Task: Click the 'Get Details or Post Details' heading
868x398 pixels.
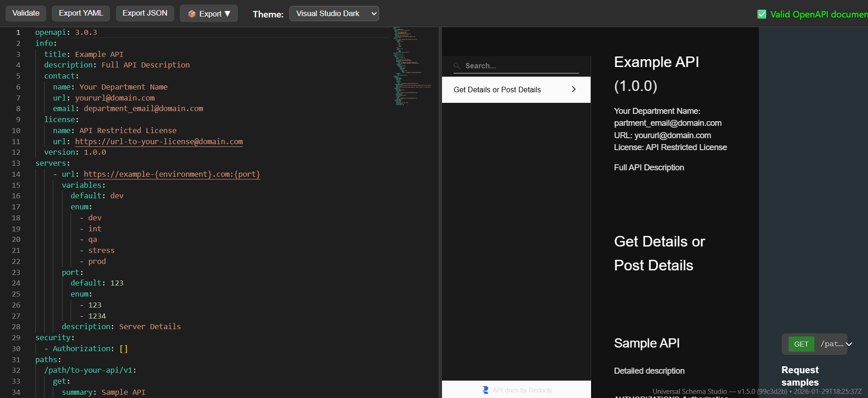Action: [x=659, y=253]
